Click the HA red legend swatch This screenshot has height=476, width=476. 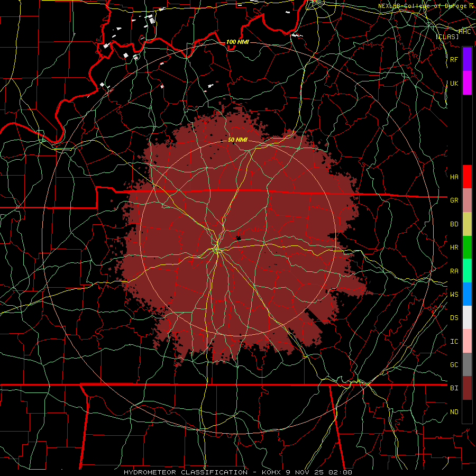click(x=467, y=177)
